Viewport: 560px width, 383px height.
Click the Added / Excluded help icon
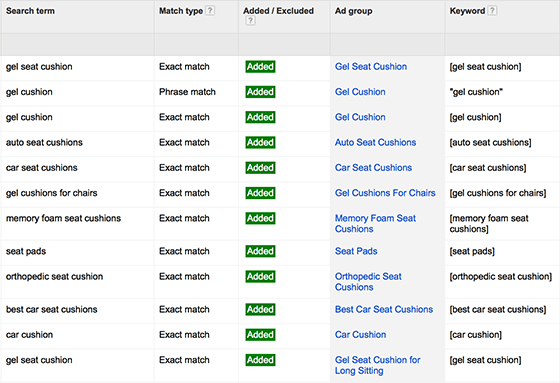[250, 21]
